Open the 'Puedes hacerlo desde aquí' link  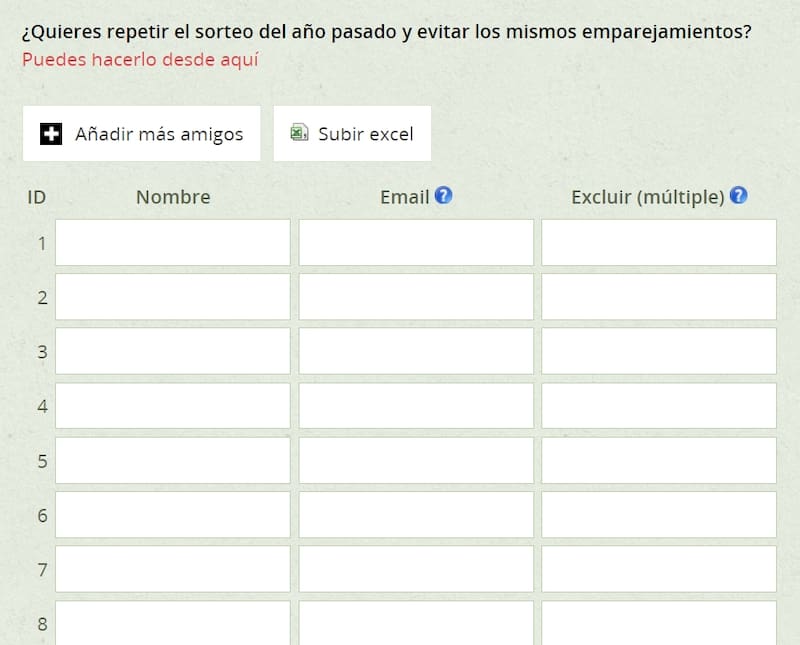coord(140,59)
